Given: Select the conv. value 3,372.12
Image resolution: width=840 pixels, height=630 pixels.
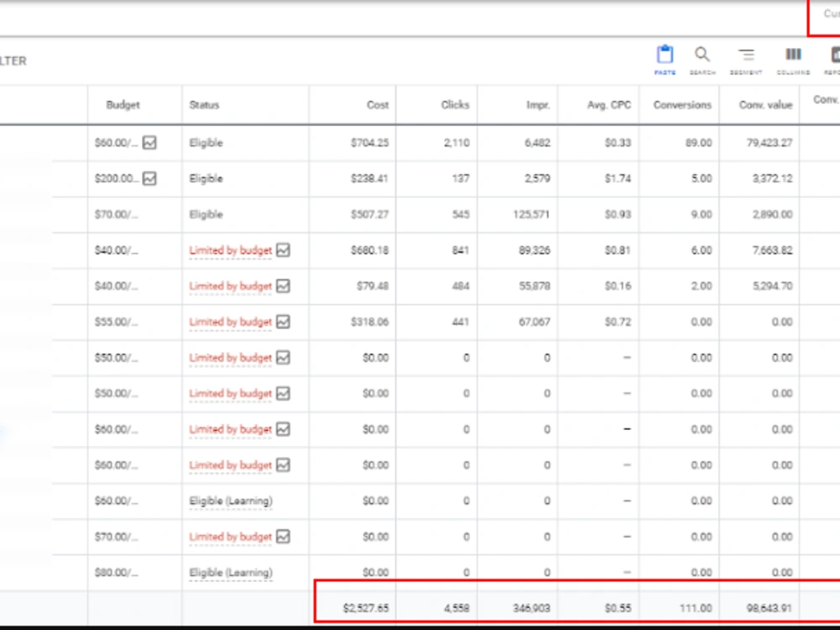Looking at the screenshot, I should click(772, 178).
